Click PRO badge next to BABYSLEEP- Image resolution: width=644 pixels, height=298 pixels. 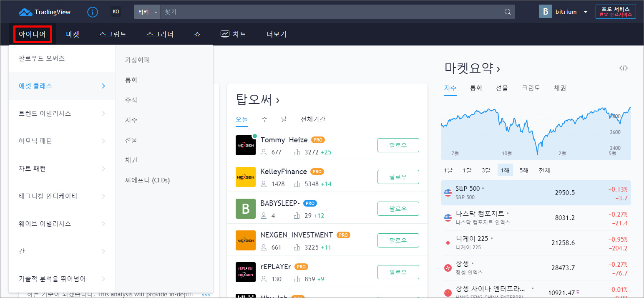coord(310,203)
